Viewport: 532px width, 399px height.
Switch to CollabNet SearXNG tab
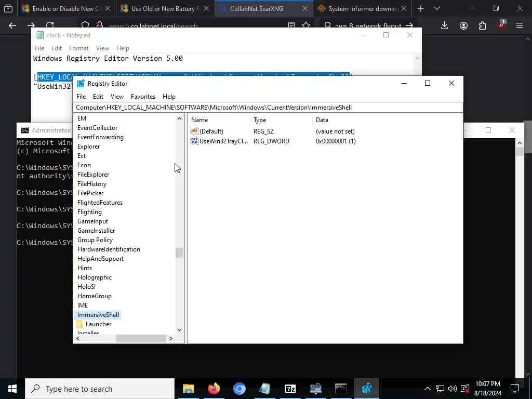pyautogui.click(x=264, y=9)
